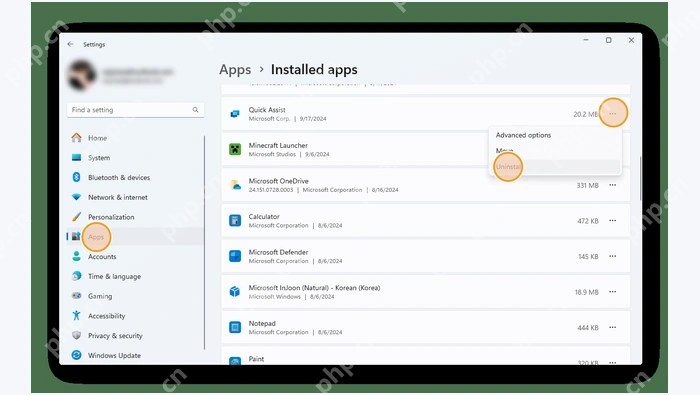This screenshot has height=395, width=700.
Task: Click the Microsoft InJoon Korean package icon
Action: click(235, 291)
